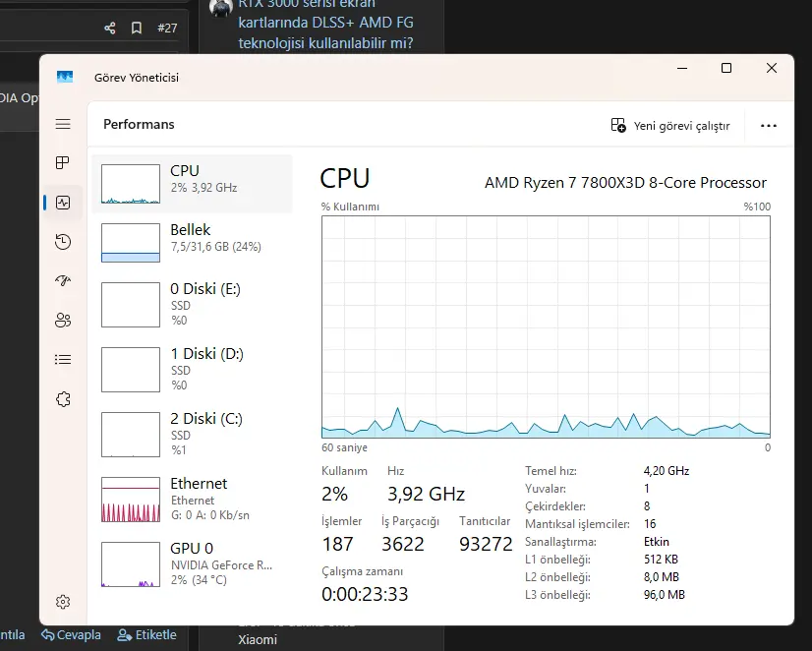Click the CPU usage graph area
Viewport: 812px width, 651px height.
[546, 326]
